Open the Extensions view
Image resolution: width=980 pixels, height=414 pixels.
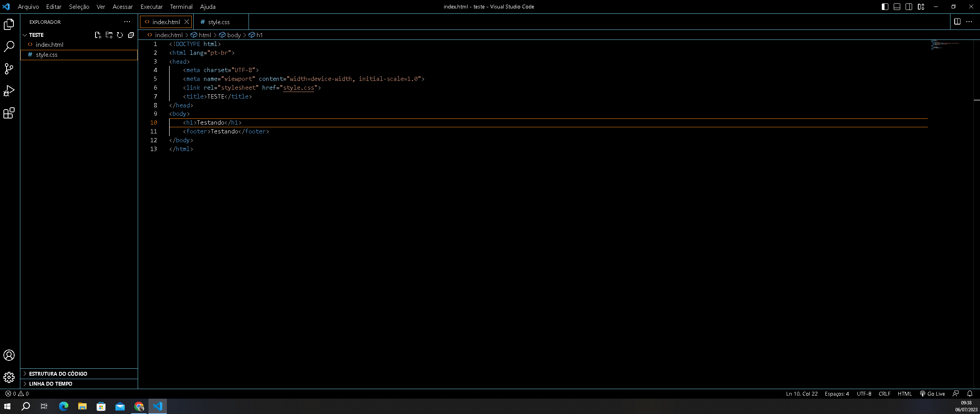(9, 113)
